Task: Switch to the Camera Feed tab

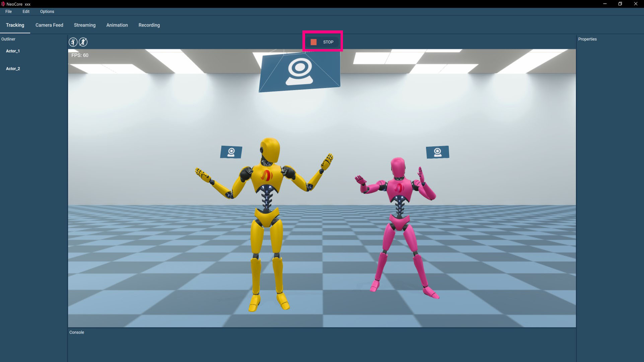Action: (x=49, y=25)
